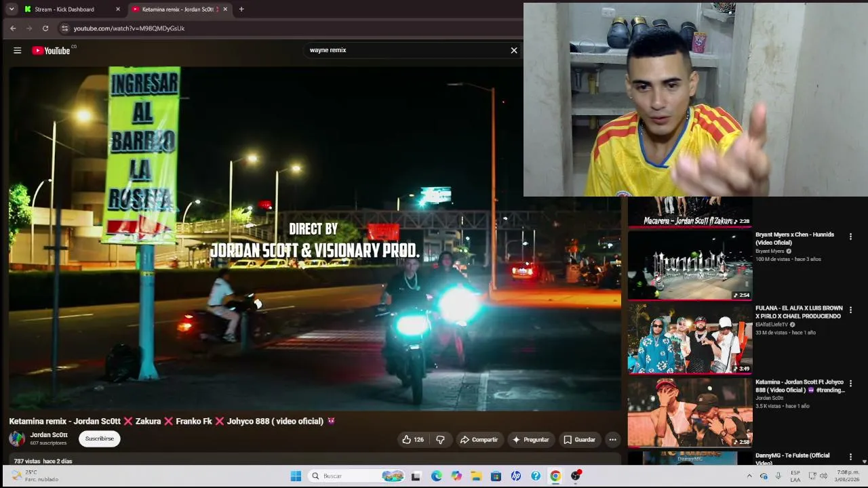Open the Hunnids video thumbnail
Screen dimensions: 868x488
click(690, 265)
